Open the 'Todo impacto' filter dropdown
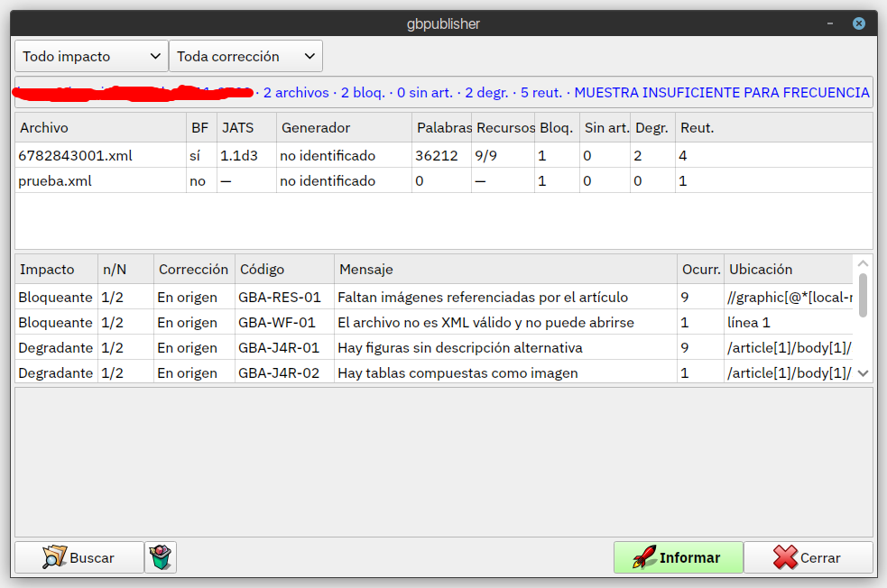 pos(92,56)
